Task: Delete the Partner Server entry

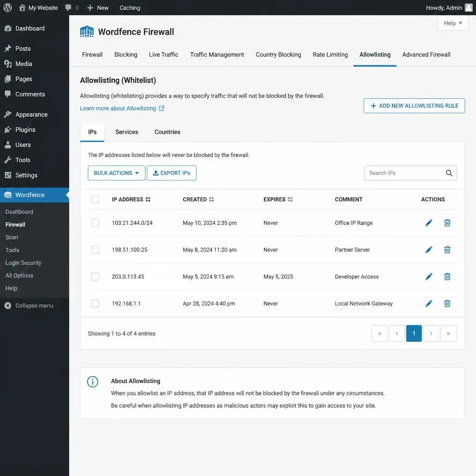Action: click(447, 250)
